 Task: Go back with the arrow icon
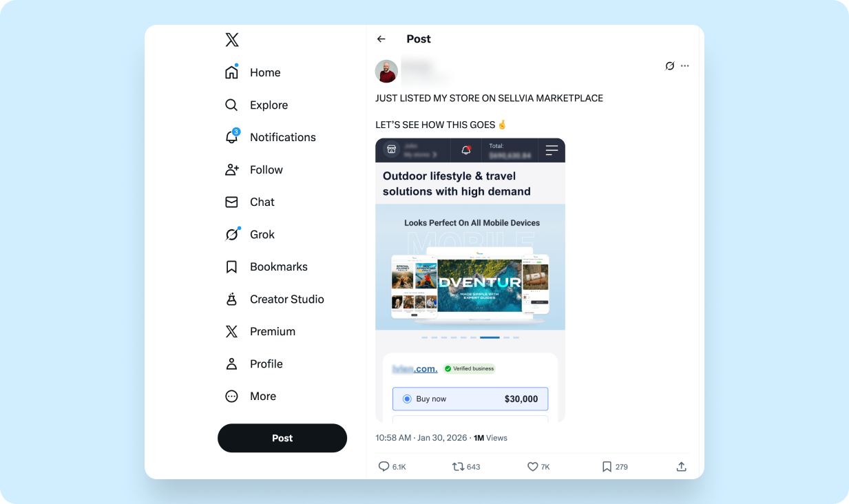coord(381,39)
